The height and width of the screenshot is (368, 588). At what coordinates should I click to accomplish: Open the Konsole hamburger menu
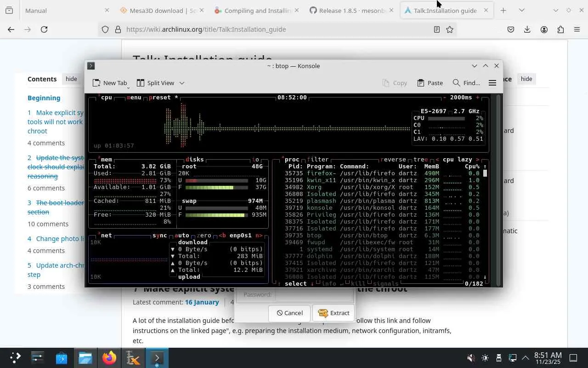[x=492, y=83]
